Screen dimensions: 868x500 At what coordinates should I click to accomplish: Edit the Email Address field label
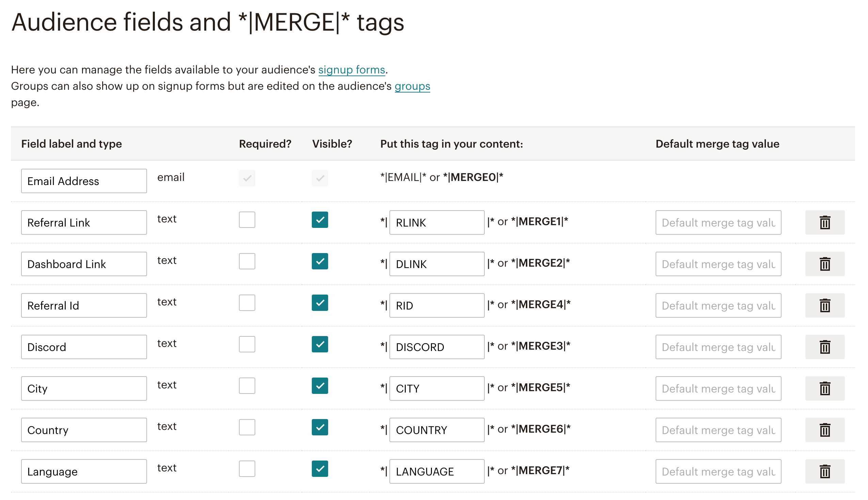pyautogui.click(x=83, y=181)
